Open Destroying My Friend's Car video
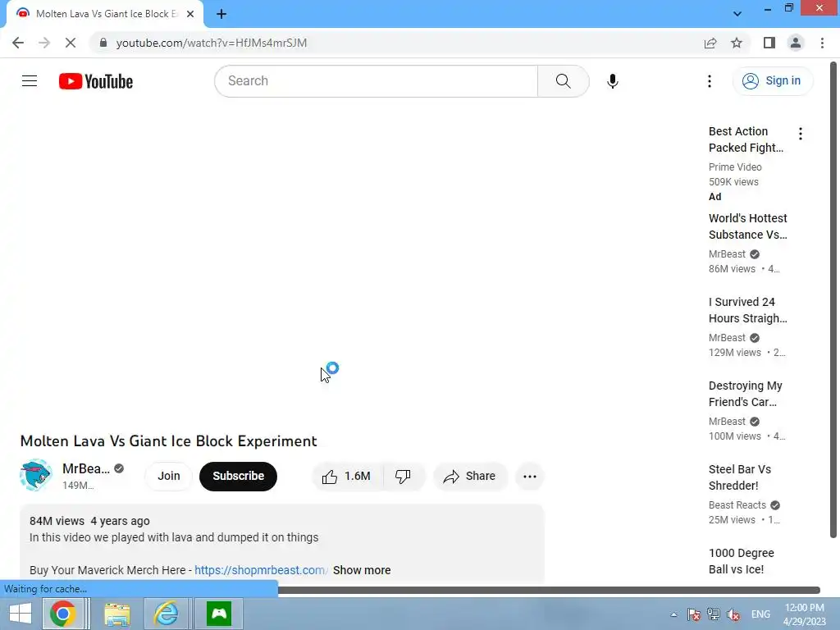 (745, 394)
